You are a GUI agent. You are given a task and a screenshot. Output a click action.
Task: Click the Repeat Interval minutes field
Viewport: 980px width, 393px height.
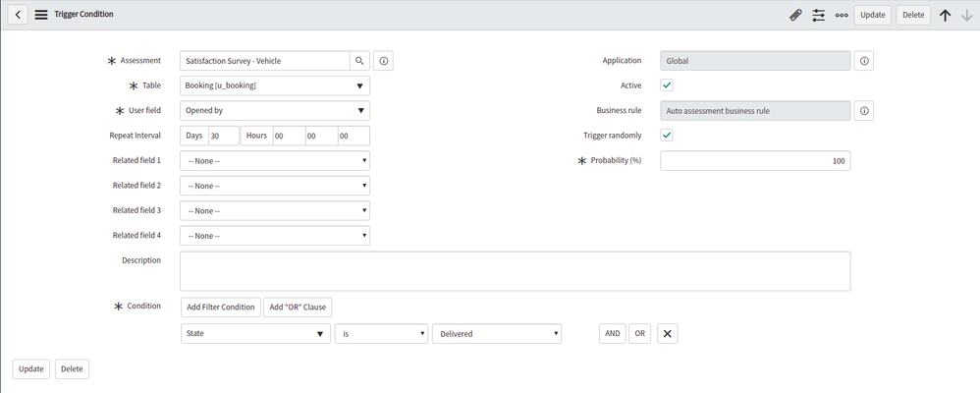point(321,136)
